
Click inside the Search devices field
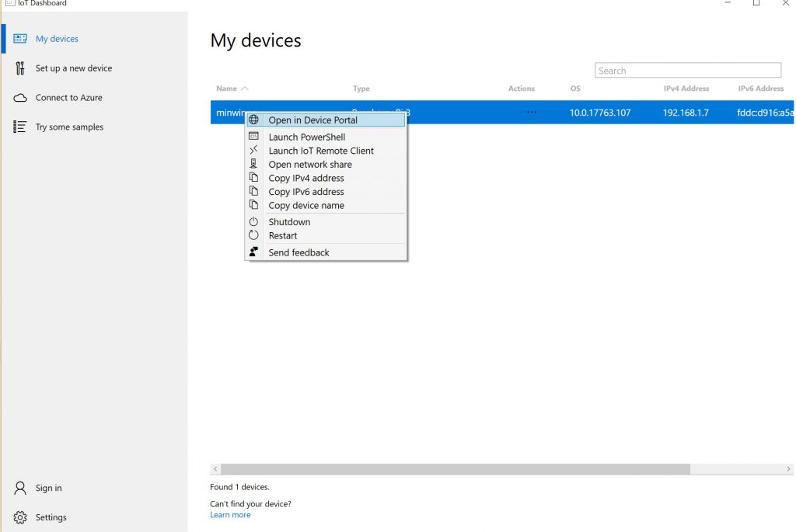687,71
